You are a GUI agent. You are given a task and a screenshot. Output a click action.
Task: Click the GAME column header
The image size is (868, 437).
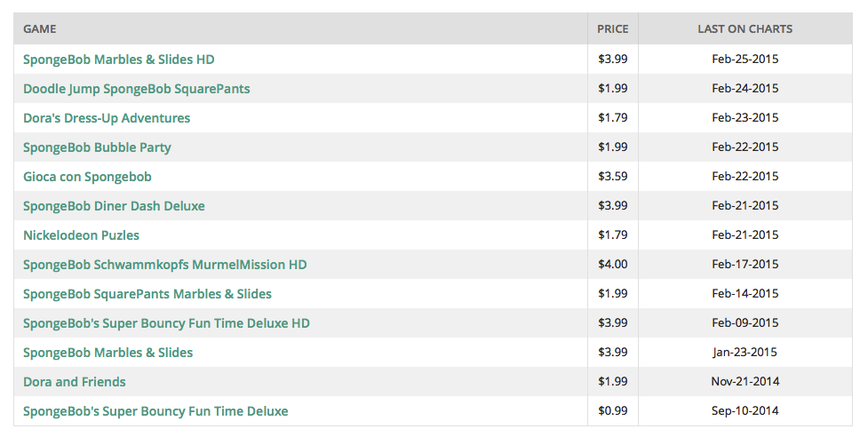(39, 28)
